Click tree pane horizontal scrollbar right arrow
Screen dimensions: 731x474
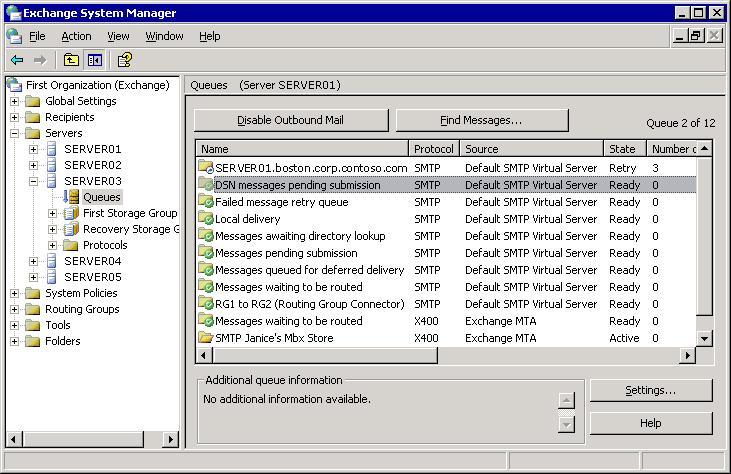coord(171,439)
